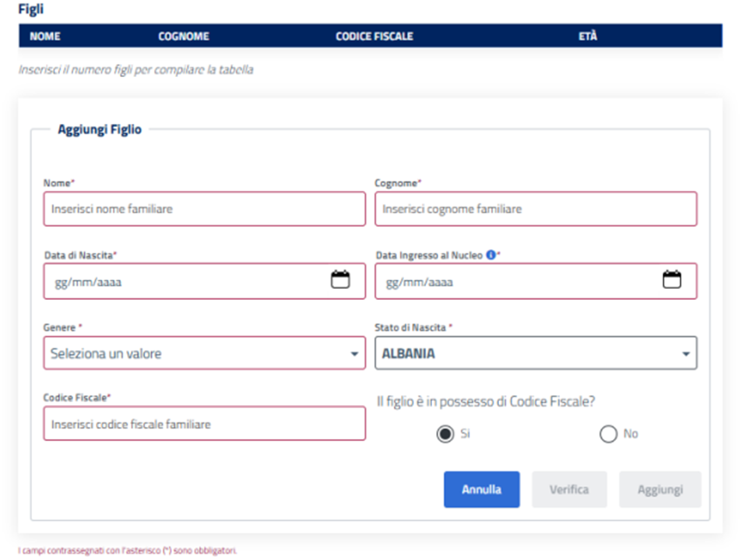Click into the Cognome text field
Screen dimensions: 742x560
(x=536, y=209)
